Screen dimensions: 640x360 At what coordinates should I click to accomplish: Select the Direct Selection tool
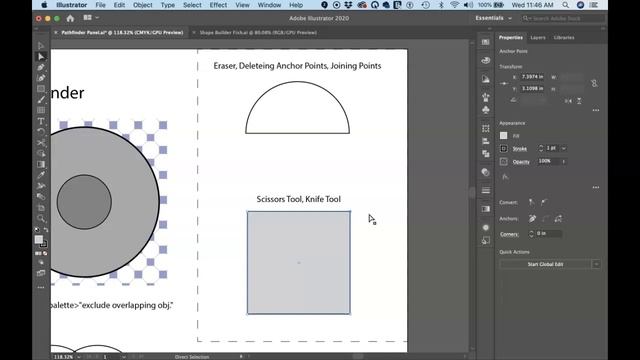click(x=41, y=57)
